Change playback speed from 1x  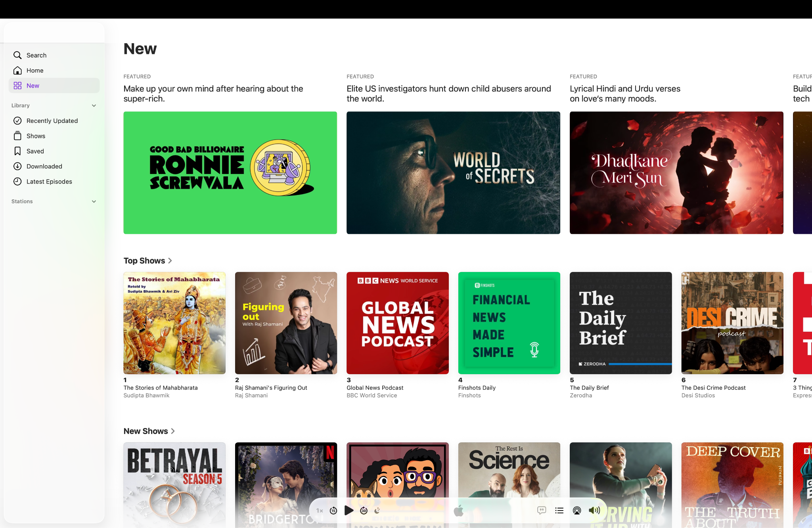point(320,511)
